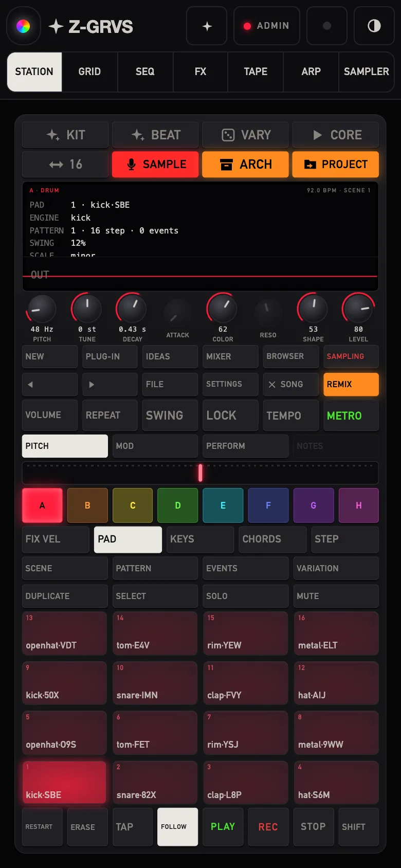
Task: Select the green group D pad
Action: pos(178,505)
